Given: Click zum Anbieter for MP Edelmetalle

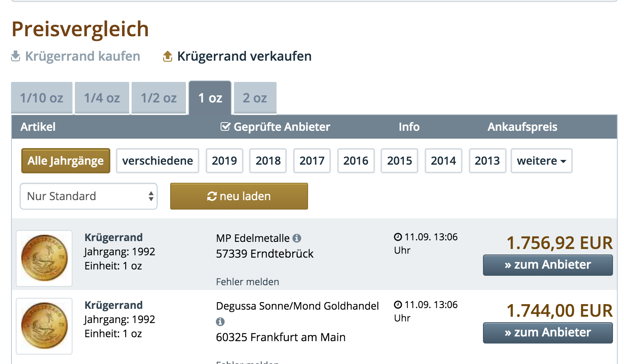Looking at the screenshot, I should [x=548, y=265].
